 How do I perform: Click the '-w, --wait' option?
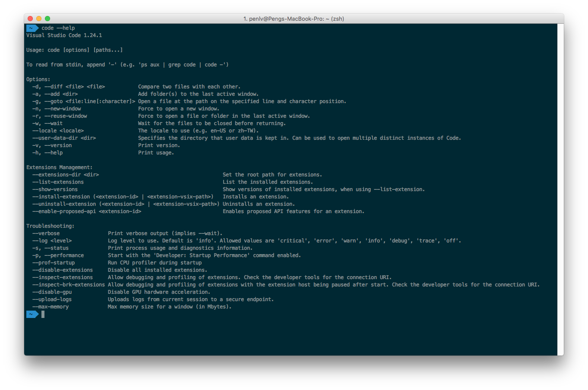click(x=47, y=123)
